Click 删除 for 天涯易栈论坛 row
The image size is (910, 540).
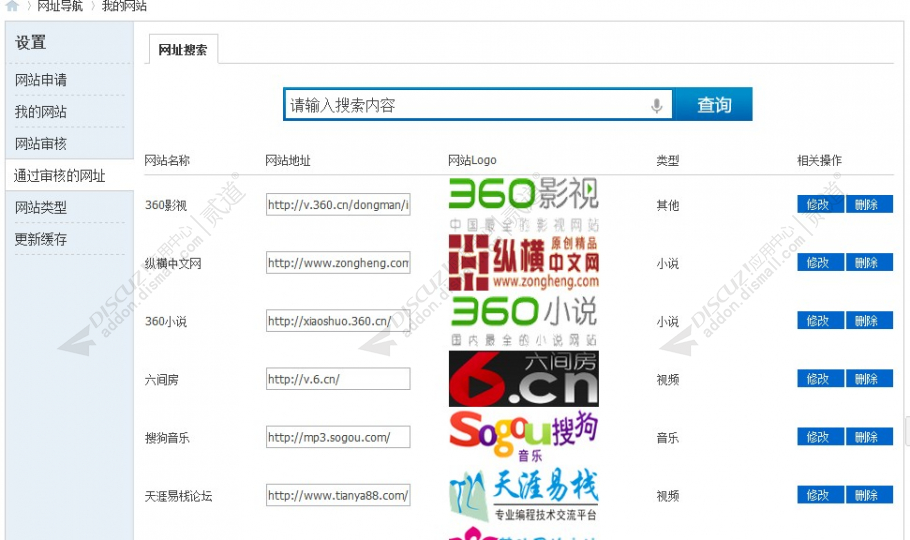pyautogui.click(x=869, y=495)
